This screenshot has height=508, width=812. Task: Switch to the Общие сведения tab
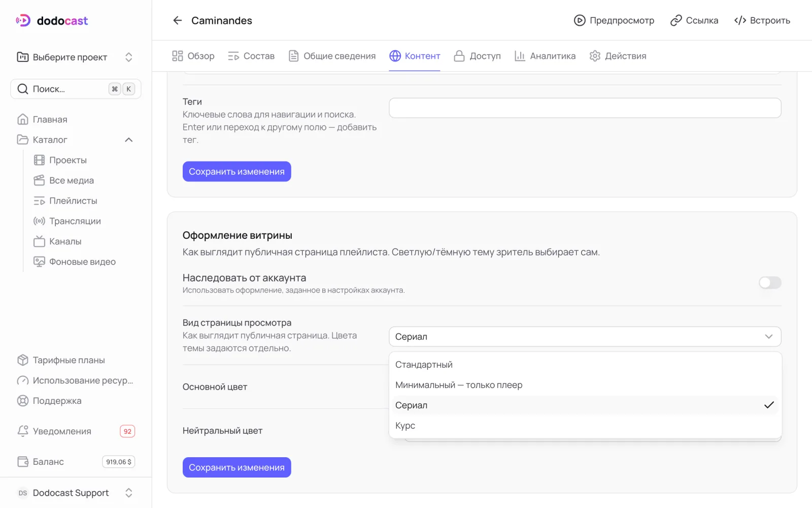[x=332, y=56]
